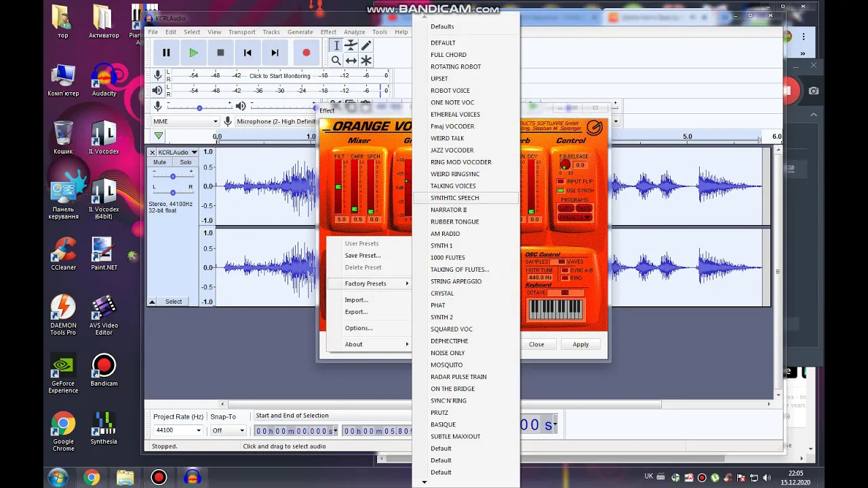The image size is (868, 488).
Task: Skip to start of track
Action: pos(248,52)
